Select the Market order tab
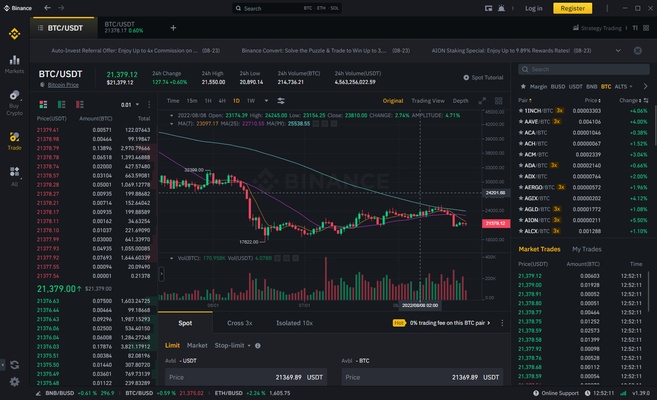The image size is (657, 400). [197, 346]
